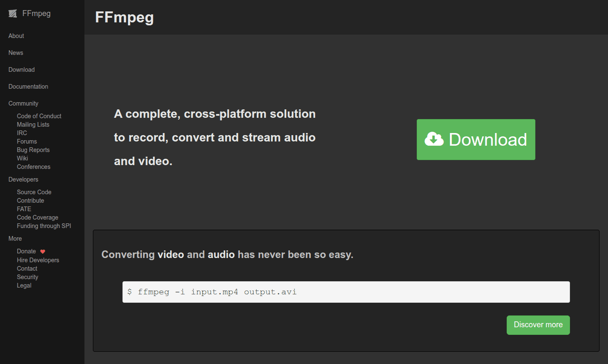Screen dimensions: 608x364
Task: View Code Coverage reports
Action: point(37,217)
